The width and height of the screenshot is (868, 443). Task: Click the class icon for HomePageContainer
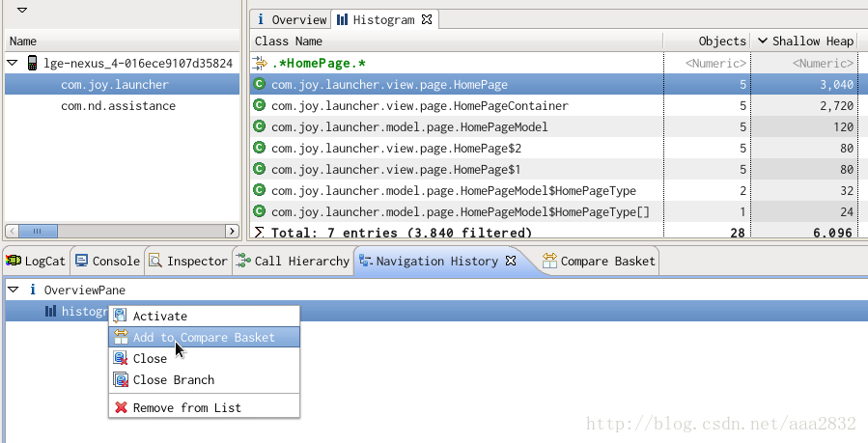point(259,105)
